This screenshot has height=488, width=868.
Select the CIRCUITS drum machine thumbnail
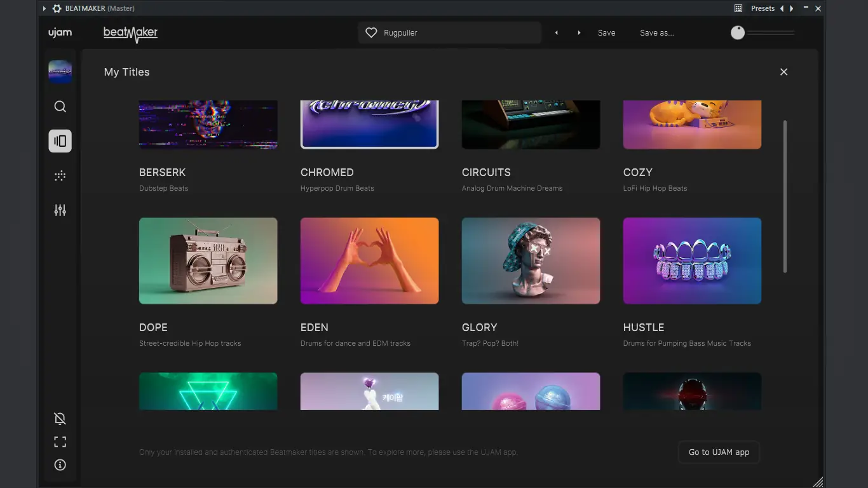point(531,125)
